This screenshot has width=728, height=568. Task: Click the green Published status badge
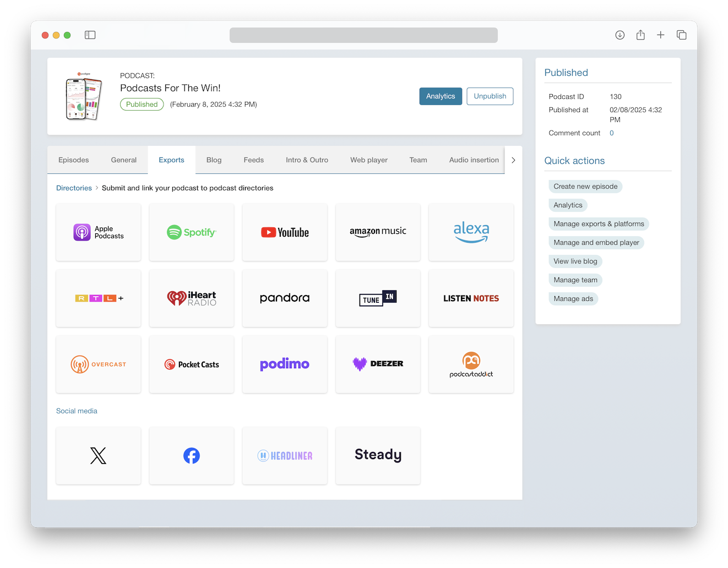point(142,105)
